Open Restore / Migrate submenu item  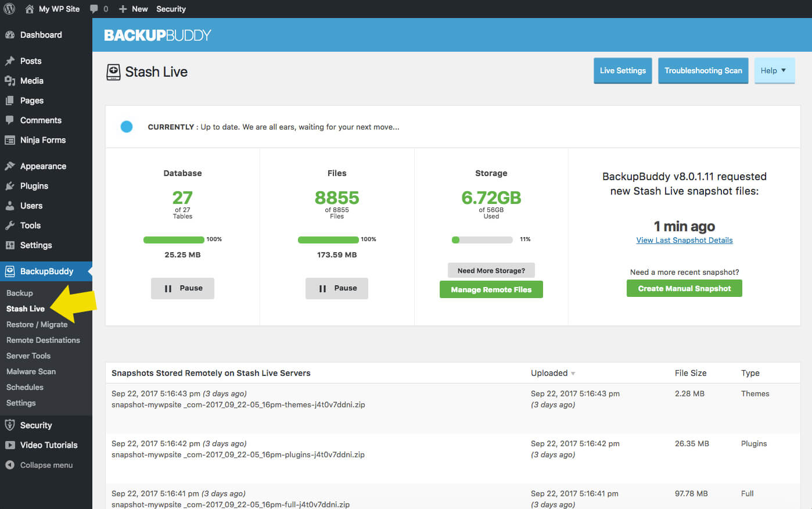(x=37, y=324)
